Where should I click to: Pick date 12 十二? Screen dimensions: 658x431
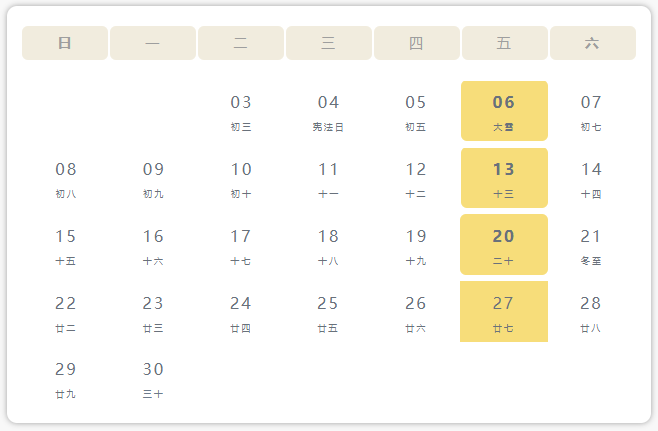pos(415,178)
